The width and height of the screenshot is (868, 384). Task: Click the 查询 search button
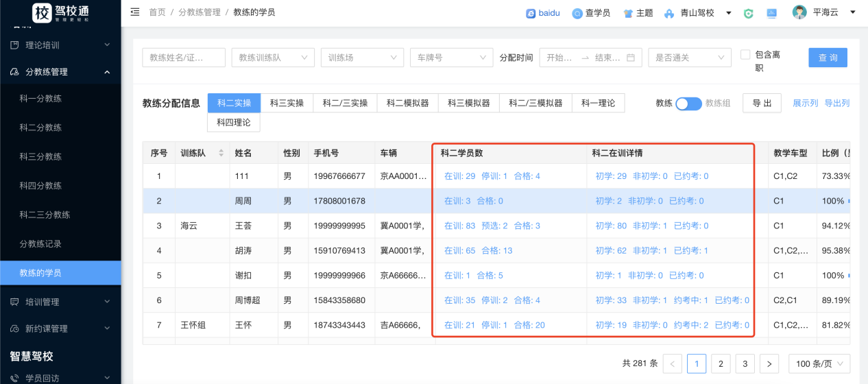coord(828,58)
